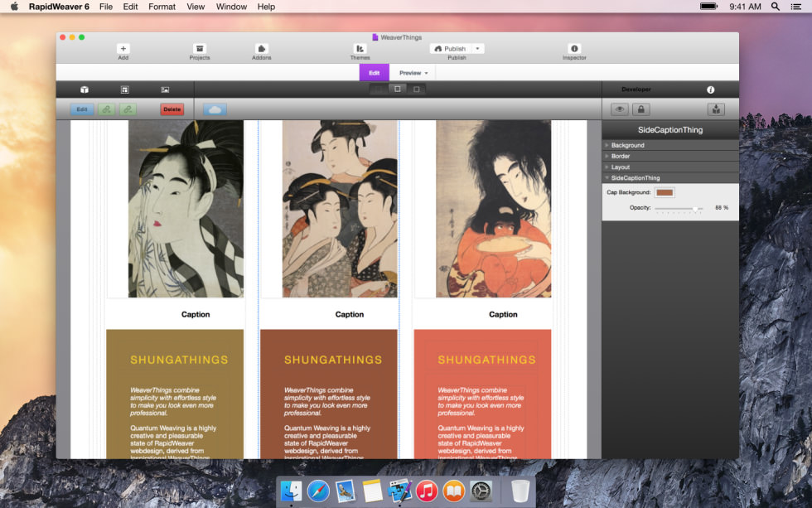Open the Publish dropdown arrow

(x=477, y=49)
